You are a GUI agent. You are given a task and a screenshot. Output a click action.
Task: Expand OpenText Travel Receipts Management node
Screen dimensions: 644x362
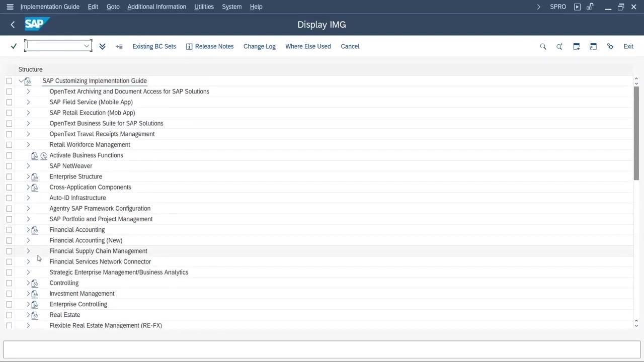tap(28, 134)
